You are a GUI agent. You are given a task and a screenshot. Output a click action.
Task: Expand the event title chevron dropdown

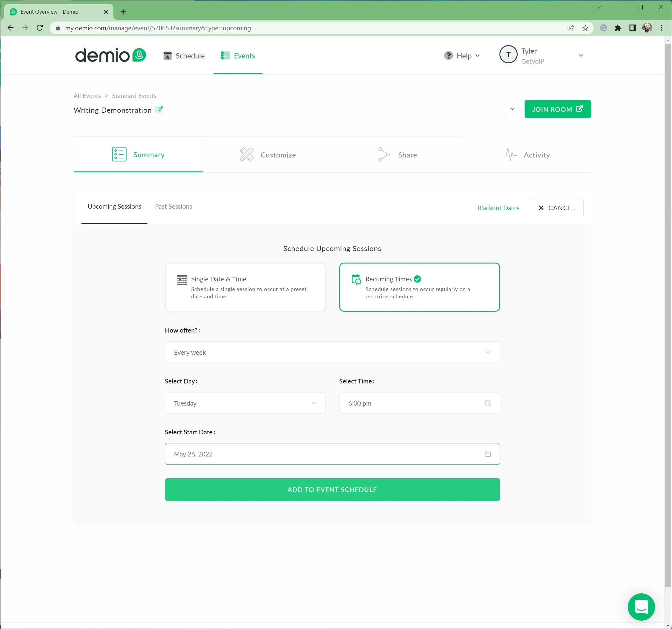[512, 109]
